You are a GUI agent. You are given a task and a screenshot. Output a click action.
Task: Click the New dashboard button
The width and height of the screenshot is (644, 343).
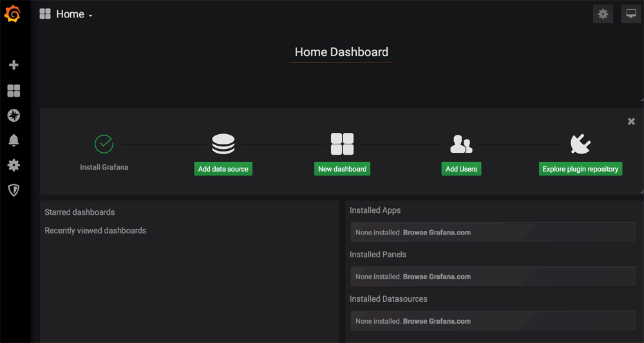coord(342,169)
